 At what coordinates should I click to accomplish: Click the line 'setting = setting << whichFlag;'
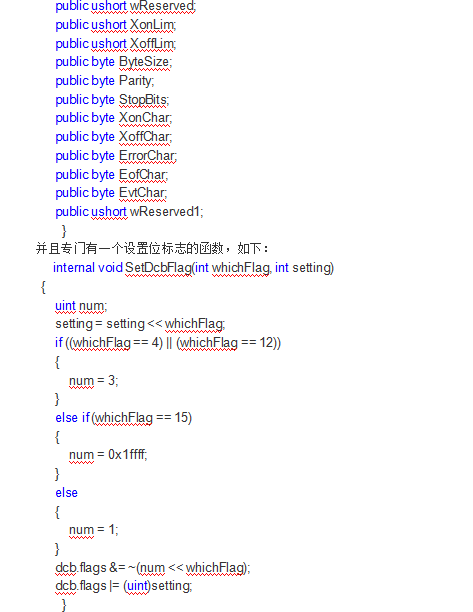pos(140,324)
